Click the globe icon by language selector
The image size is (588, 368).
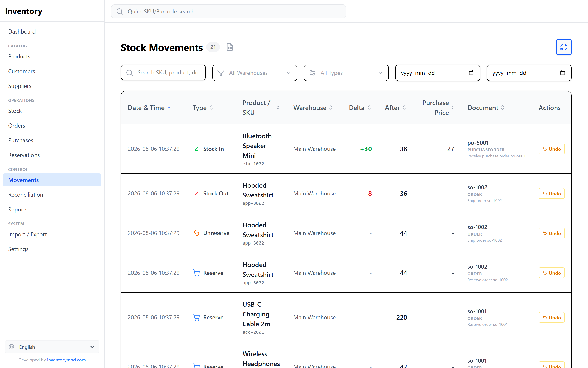[x=11, y=347]
